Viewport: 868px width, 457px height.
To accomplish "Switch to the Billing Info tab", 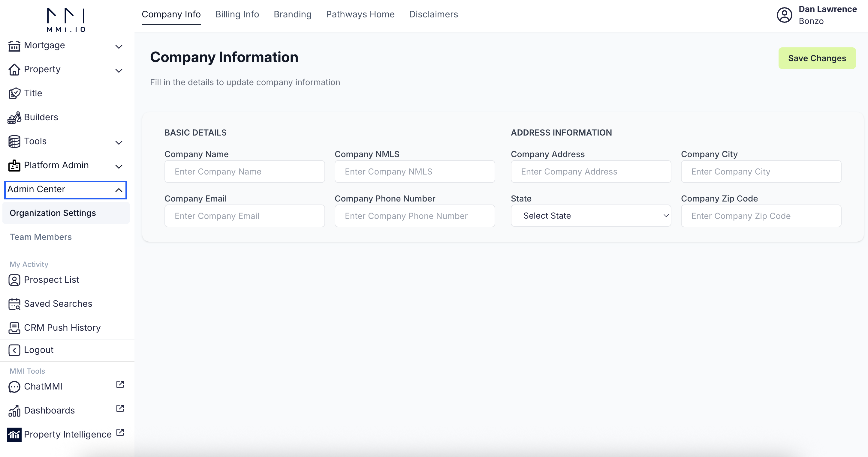I will tap(237, 14).
